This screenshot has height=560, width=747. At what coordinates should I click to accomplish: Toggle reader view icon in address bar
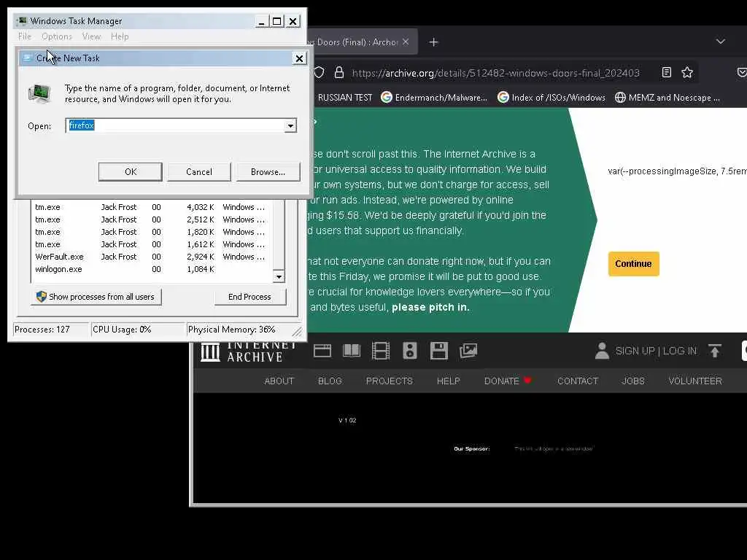point(667,72)
